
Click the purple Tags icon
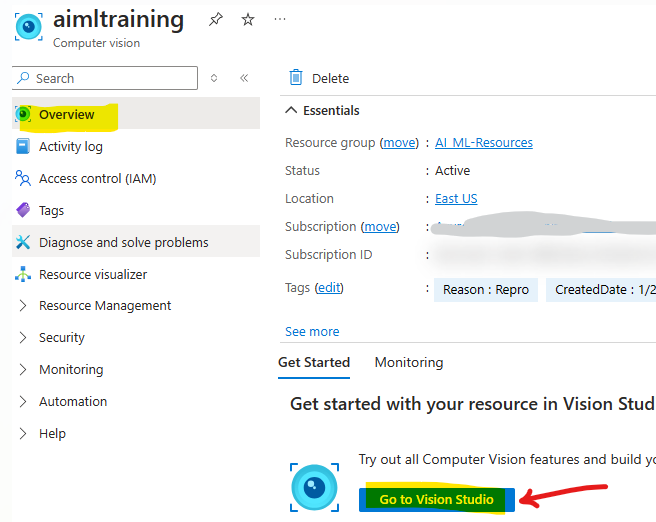tap(23, 210)
